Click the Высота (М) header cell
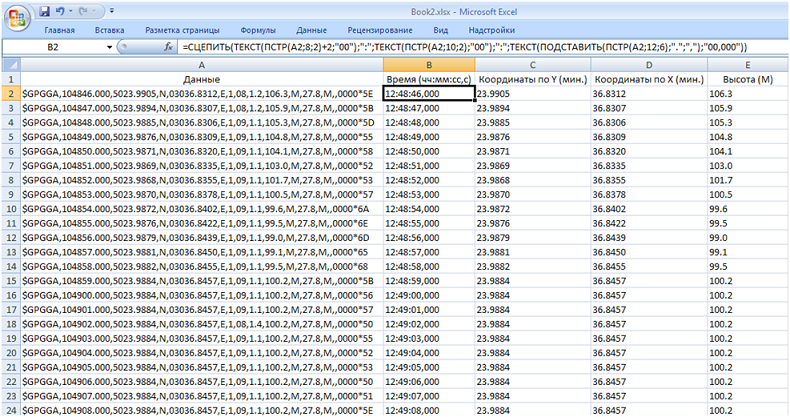The image size is (790, 417). (x=748, y=80)
